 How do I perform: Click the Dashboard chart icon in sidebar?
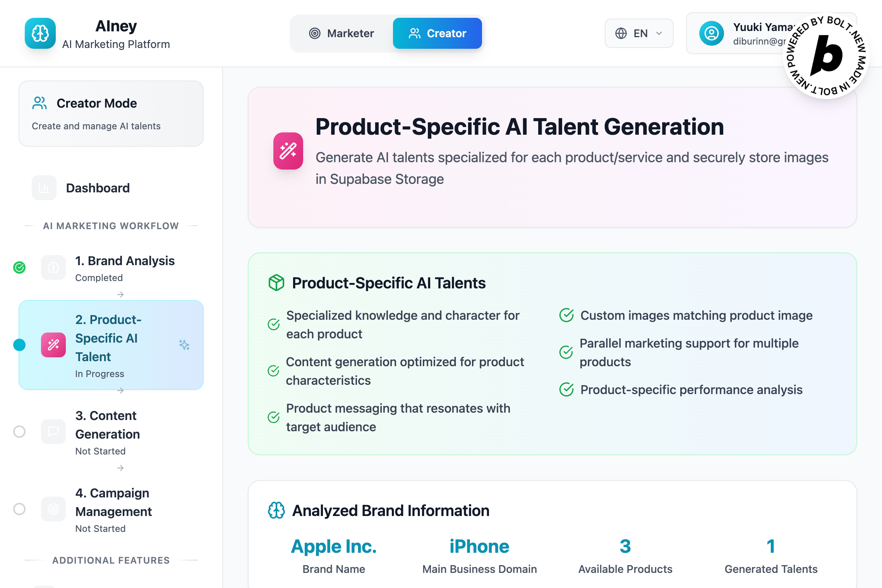pyautogui.click(x=44, y=188)
